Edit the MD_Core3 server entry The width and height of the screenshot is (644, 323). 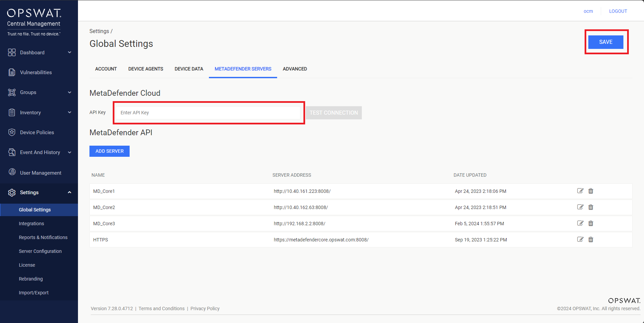(x=580, y=223)
